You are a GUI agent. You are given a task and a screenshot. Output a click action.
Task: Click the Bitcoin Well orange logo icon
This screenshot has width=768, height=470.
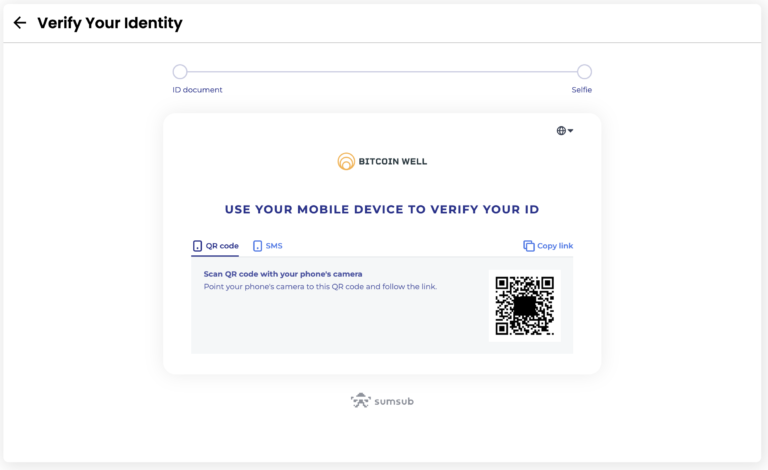pos(346,161)
